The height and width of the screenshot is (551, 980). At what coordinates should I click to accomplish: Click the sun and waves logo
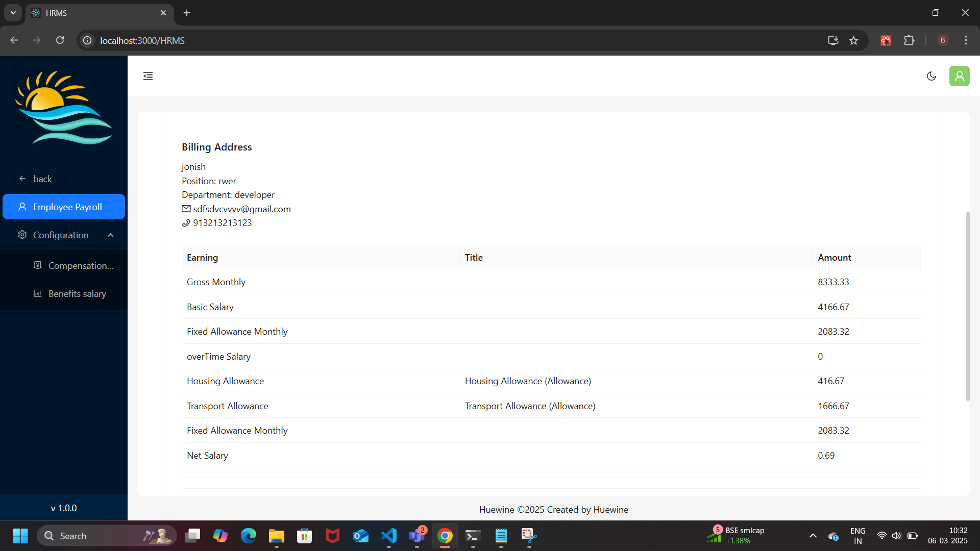point(64,108)
